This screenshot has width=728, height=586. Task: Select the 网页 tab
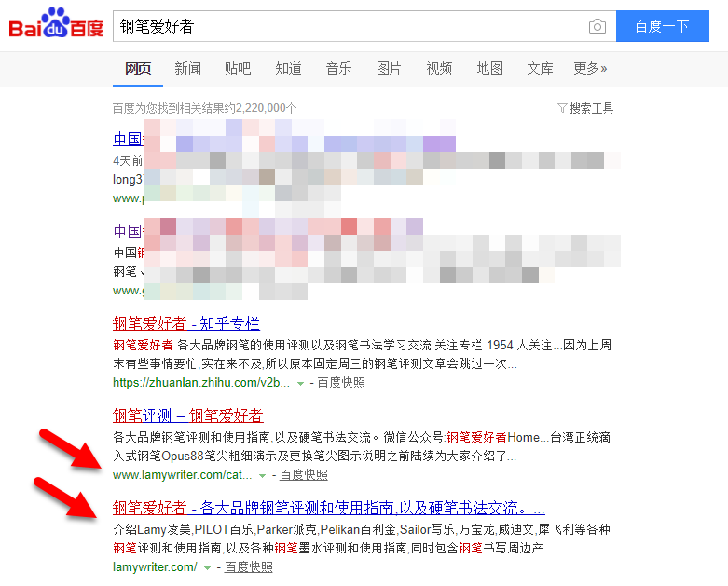coord(138,68)
